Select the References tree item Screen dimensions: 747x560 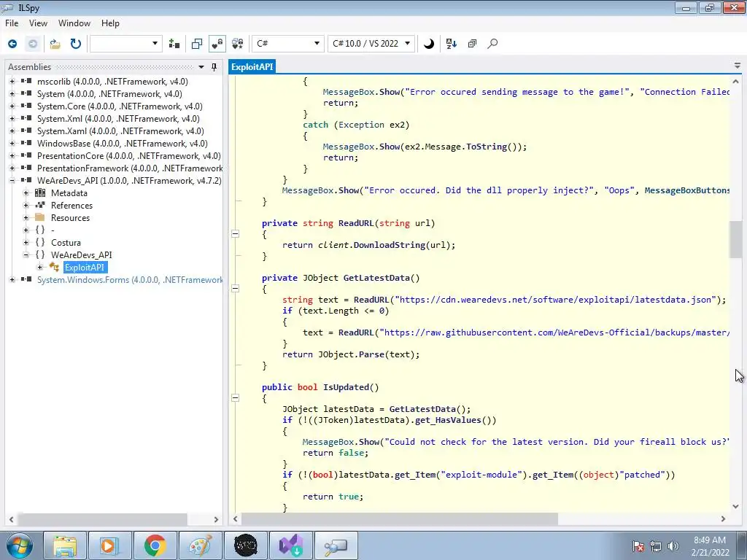[72, 205]
